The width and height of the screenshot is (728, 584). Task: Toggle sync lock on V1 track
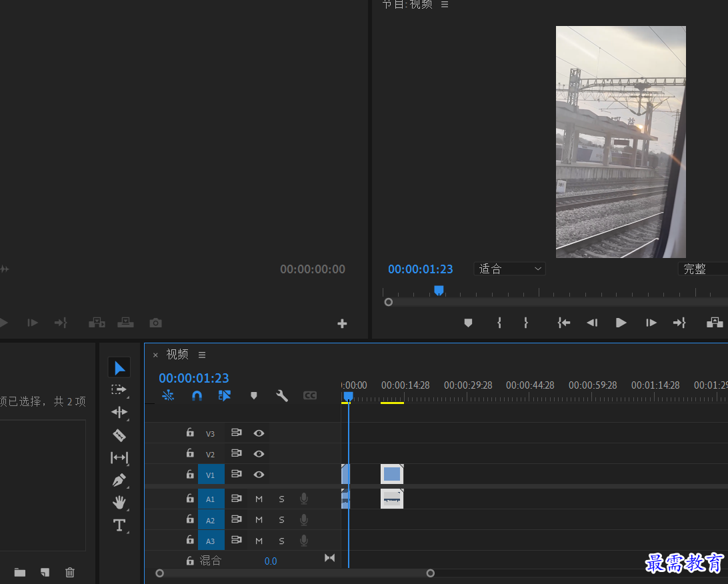click(236, 474)
